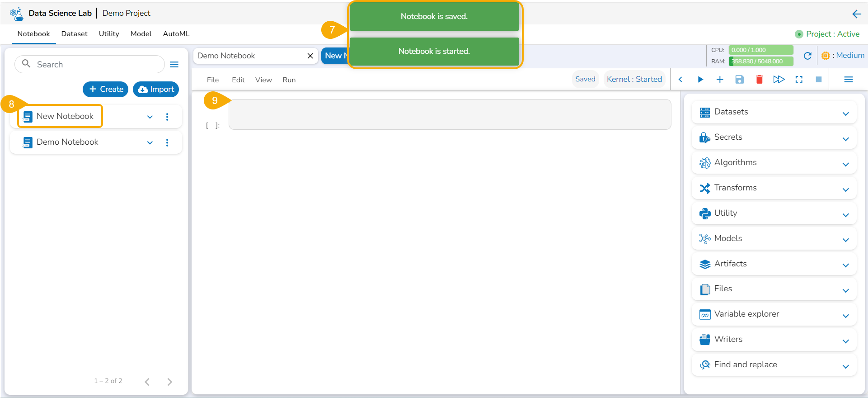Viewport: 868px width, 398px height.
Task: Save the notebook with the disk icon
Action: pyautogui.click(x=740, y=80)
